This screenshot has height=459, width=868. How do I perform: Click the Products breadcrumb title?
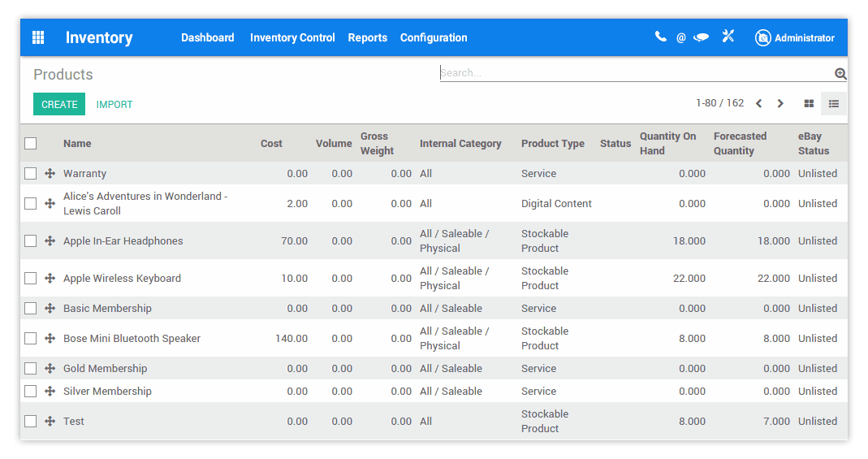click(63, 74)
